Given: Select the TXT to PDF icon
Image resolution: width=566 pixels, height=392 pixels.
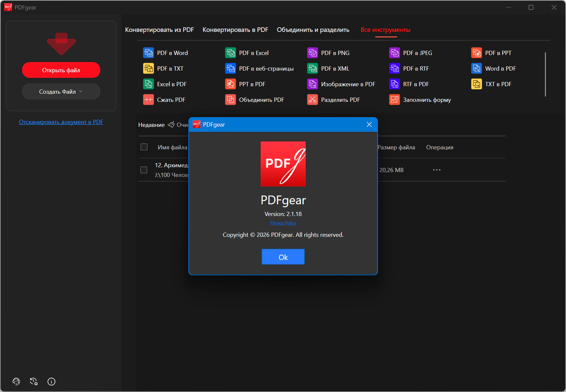Looking at the screenshot, I should click(x=476, y=84).
